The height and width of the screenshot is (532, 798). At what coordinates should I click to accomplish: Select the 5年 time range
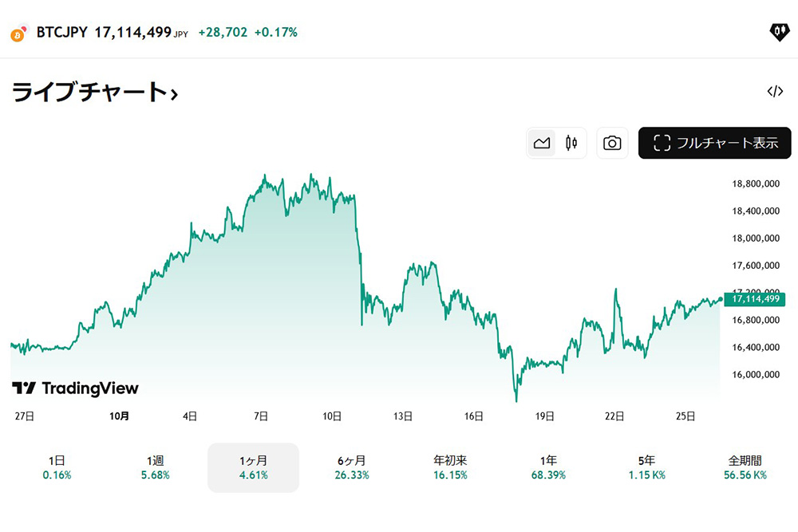[x=646, y=467]
